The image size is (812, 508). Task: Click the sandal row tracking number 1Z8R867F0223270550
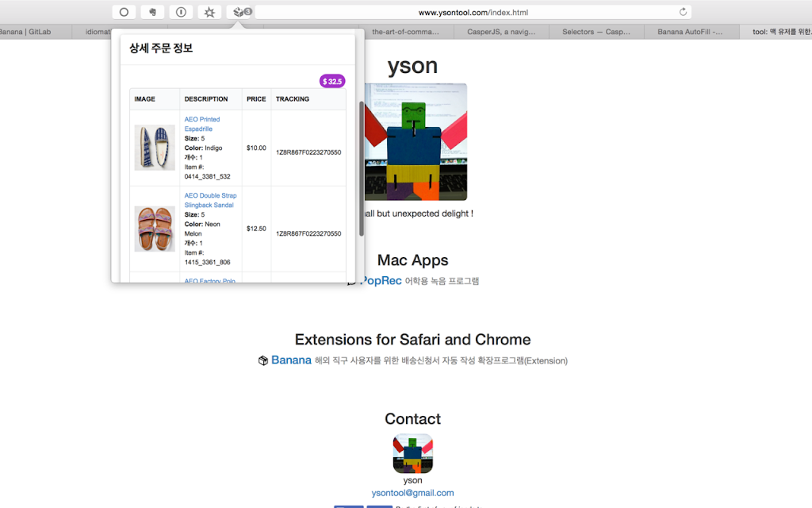[308, 234]
